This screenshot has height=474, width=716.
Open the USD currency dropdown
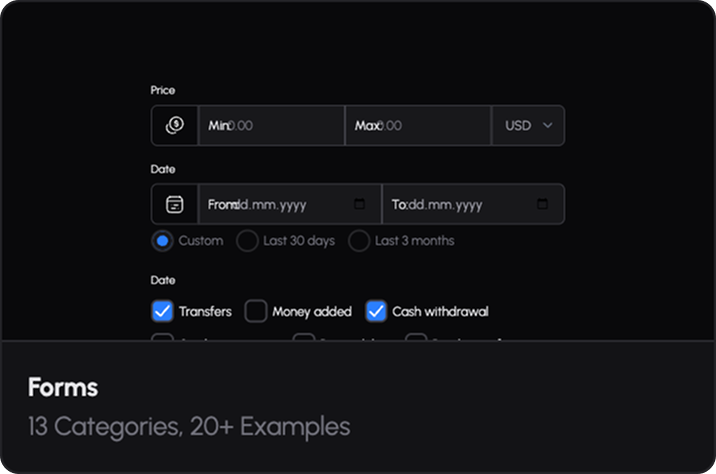528,126
